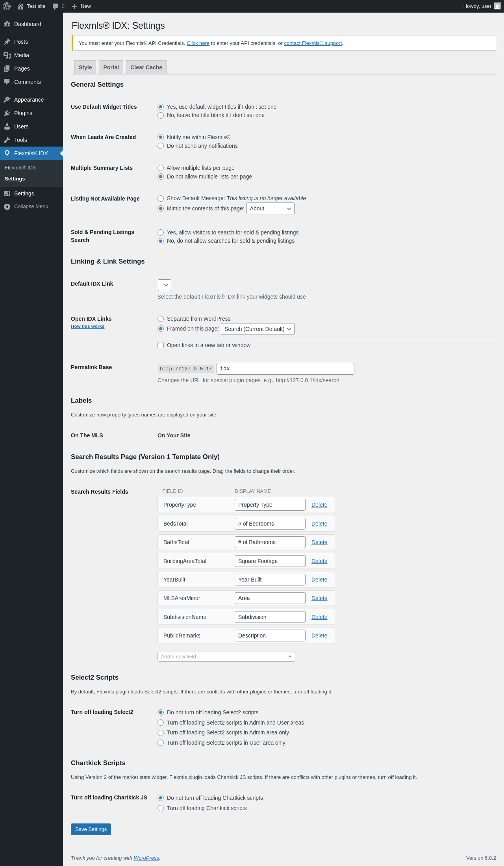Select Allow multiple lists per page
Image resolution: width=504 pixels, height=866 pixels.
pyautogui.click(x=161, y=168)
